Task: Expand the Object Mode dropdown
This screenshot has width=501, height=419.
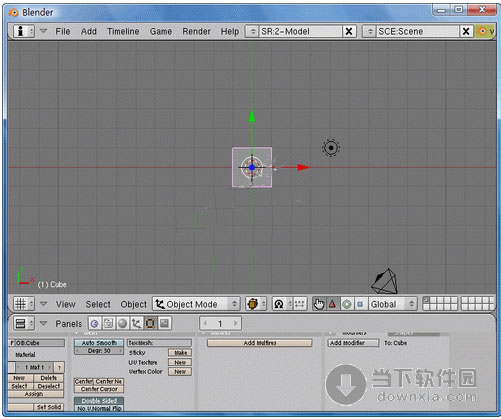Action: click(196, 304)
